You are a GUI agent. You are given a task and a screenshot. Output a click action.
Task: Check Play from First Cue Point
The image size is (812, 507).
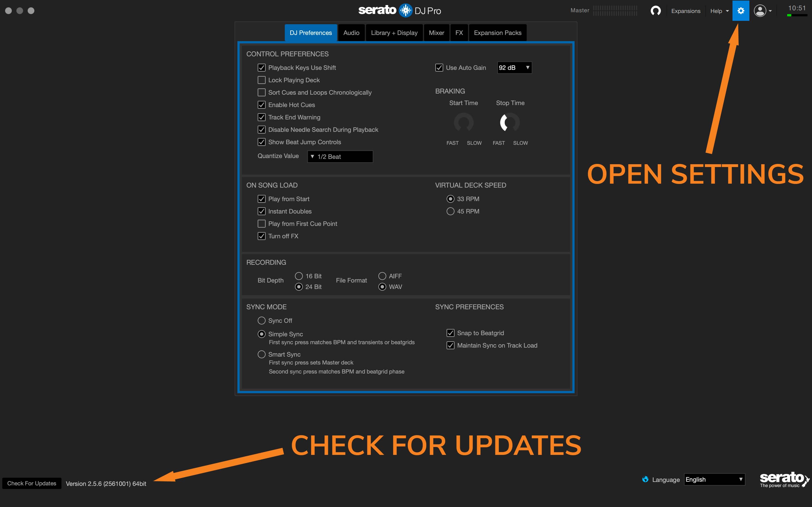click(x=261, y=224)
